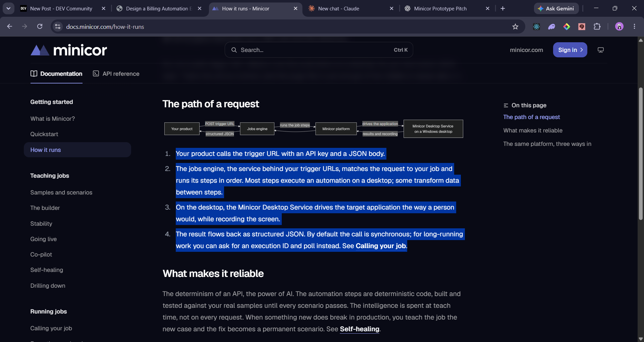Jump to What makes it reliable section
Image resolution: width=644 pixels, height=342 pixels.
[533, 130]
